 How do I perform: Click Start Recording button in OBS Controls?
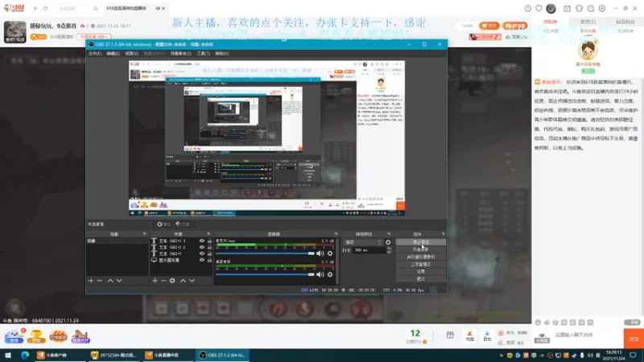[420, 249]
